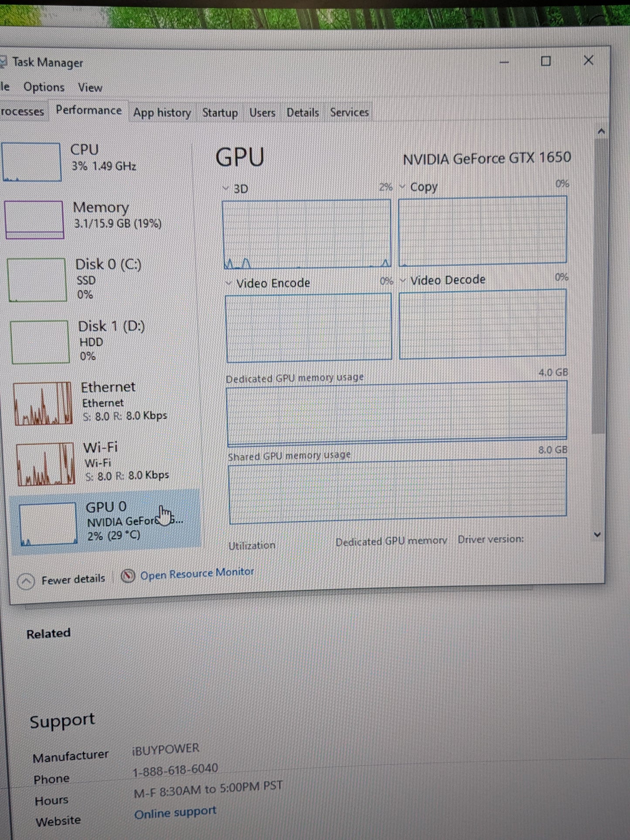Open the Video Encode engine dropdown
The width and height of the screenshot is (630, 840).
pos(228,283)
